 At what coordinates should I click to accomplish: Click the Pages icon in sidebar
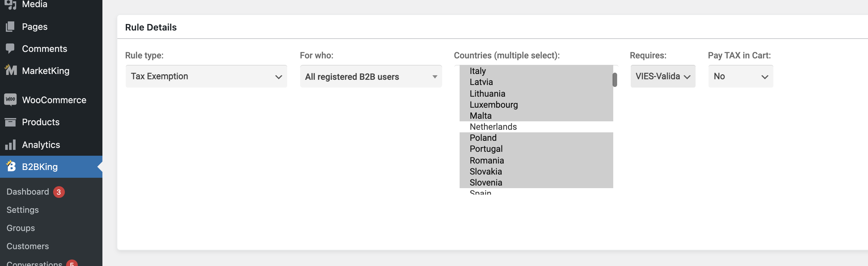[x=10, y=27]
